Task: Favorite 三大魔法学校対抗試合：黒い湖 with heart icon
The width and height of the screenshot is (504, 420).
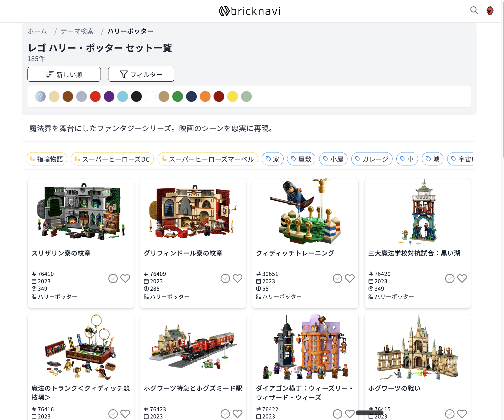Action: (462, 278)
